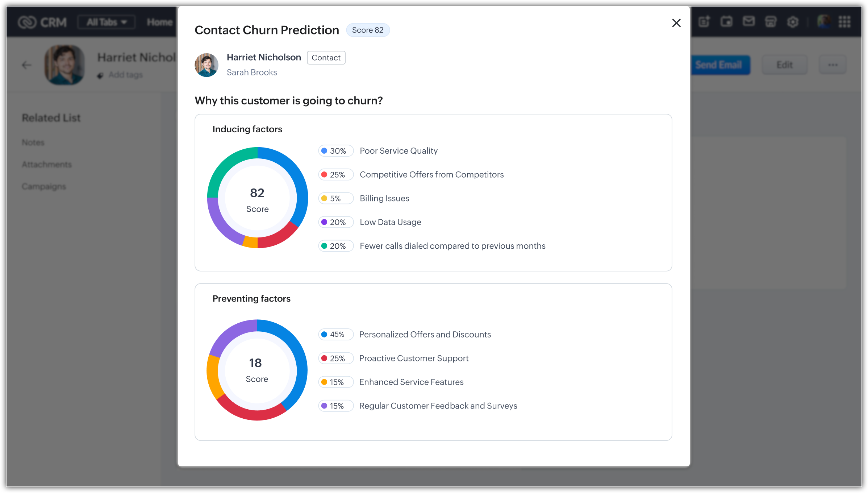Close the Contact Churn Prediction dialog
This screenshot has height=493, width=868.
click(x=676, y=23)
